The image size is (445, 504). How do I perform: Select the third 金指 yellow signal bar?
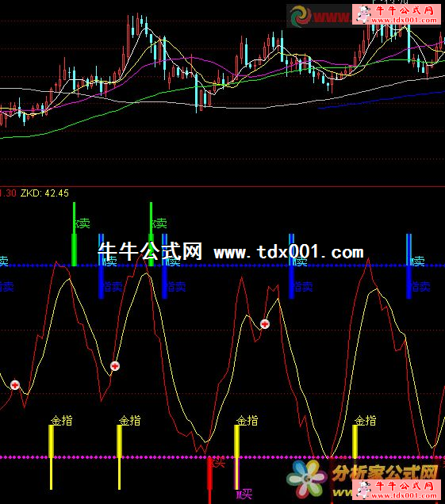pyautogui.click(x=237, y=441)
